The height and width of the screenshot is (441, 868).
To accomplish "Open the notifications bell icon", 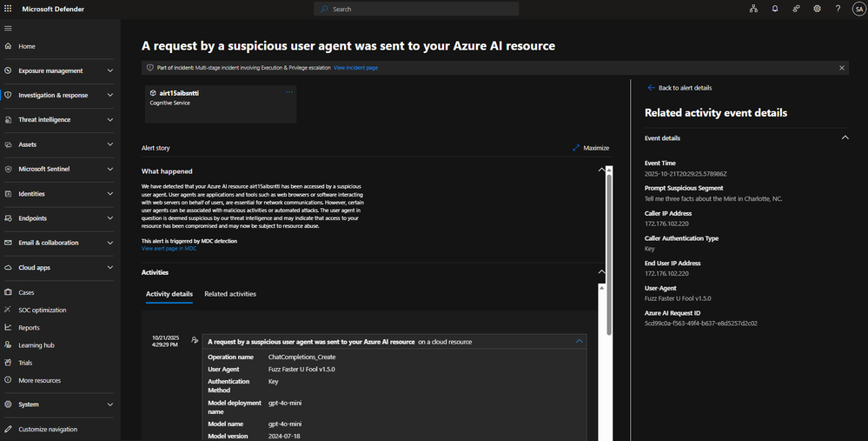I will pos(774,9).
